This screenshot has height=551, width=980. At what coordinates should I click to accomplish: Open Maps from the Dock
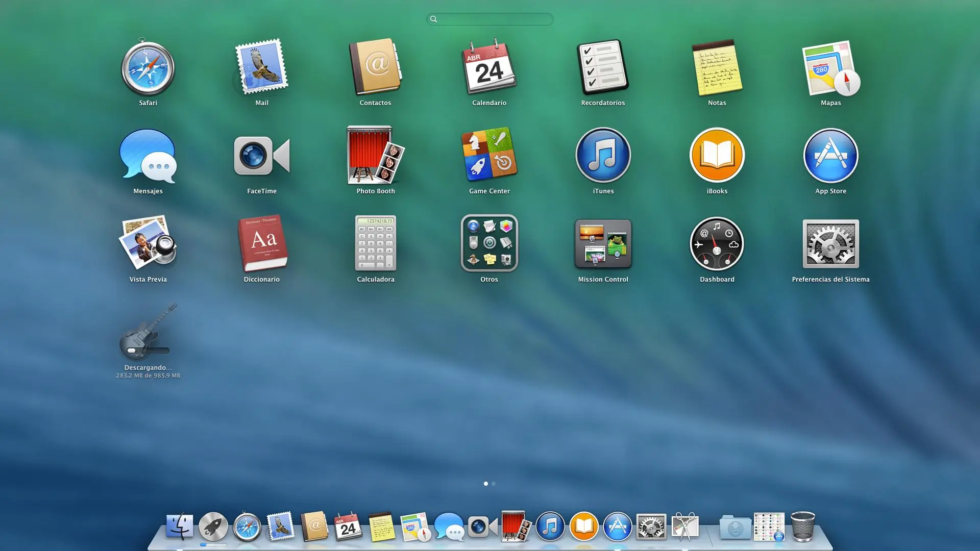click(x=415, y=527)
